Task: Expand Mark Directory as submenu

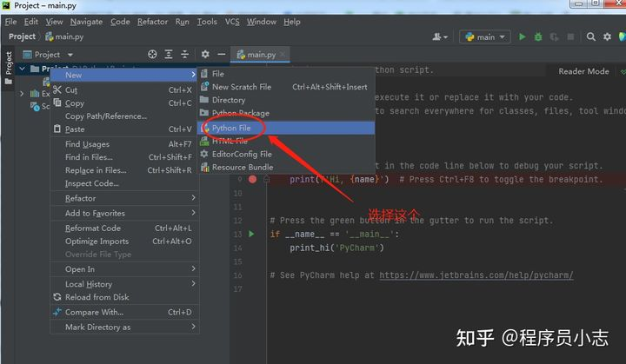Action: pos(124,328)
